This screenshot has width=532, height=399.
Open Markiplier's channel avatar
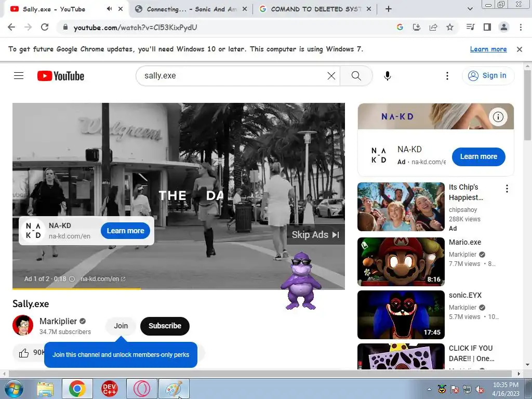click(23, 325)
